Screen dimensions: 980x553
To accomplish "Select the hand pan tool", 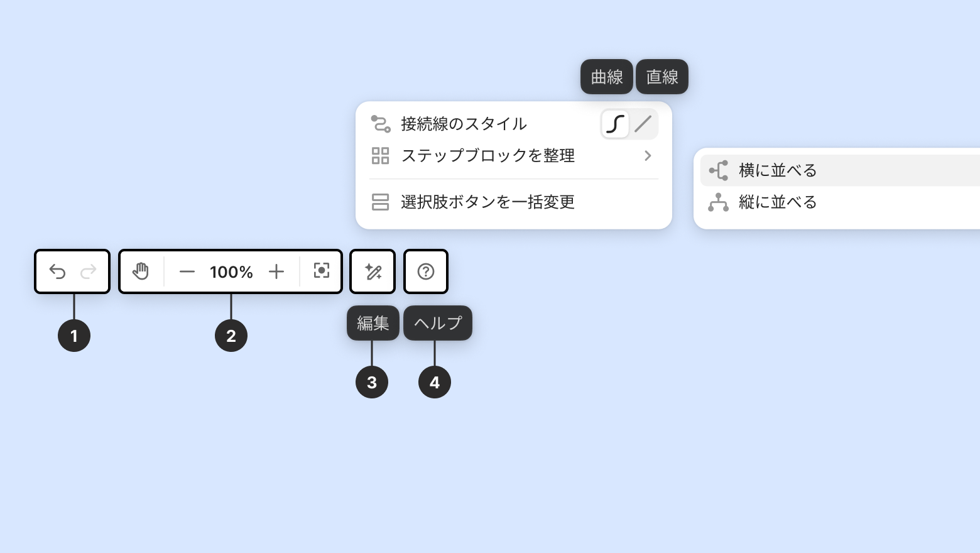I will pos(141,271).
